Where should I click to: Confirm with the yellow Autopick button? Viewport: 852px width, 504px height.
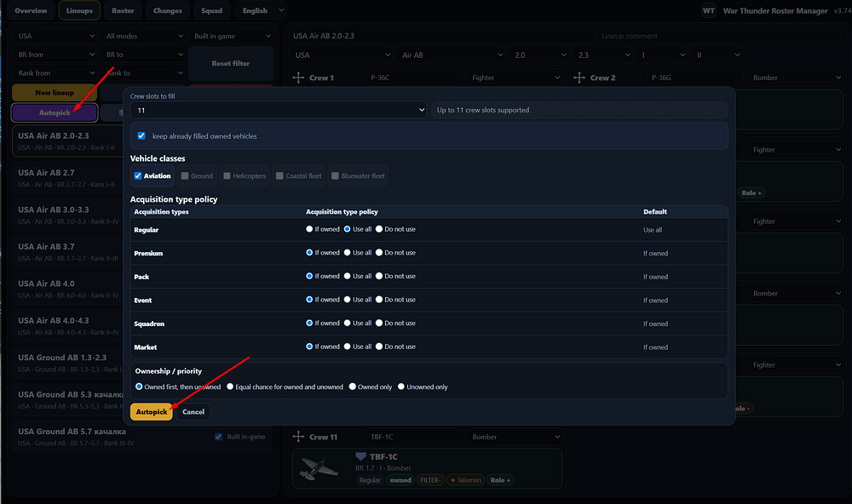coord(152,412)
